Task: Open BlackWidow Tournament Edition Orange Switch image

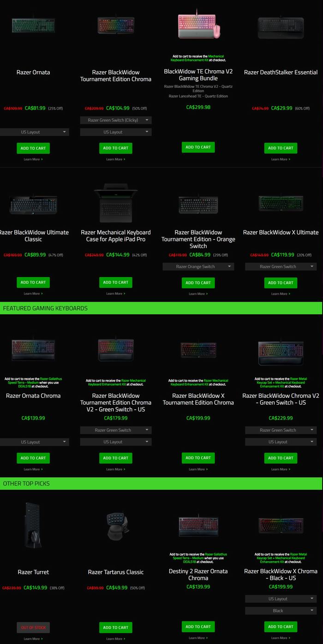Action: click(198, 204)
